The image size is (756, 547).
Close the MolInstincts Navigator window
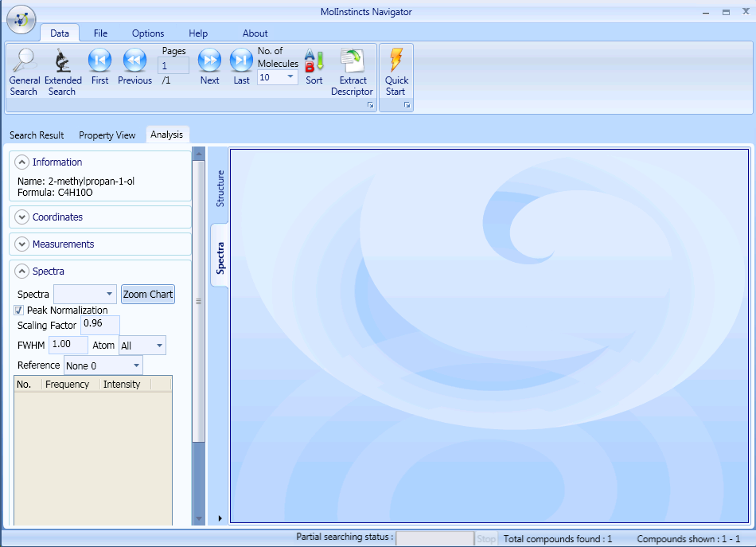coord(746,12)
